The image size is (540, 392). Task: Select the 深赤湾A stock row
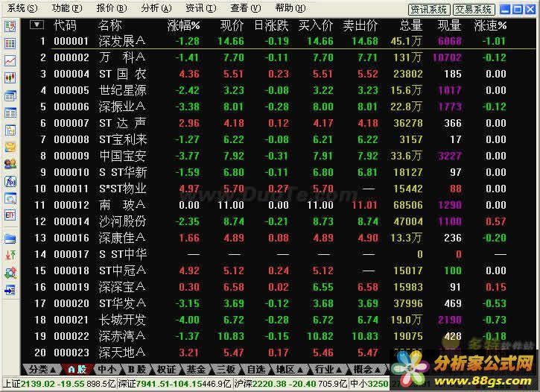[279, 336]
